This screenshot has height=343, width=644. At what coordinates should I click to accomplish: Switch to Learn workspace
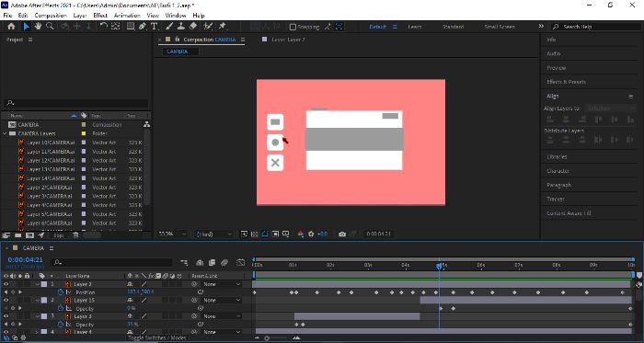[414, 27]
